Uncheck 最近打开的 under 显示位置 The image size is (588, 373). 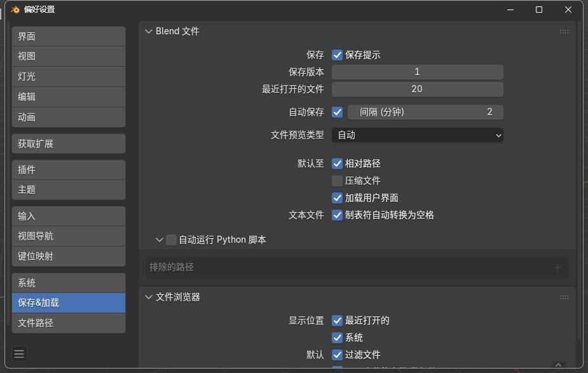coord(337,320)
